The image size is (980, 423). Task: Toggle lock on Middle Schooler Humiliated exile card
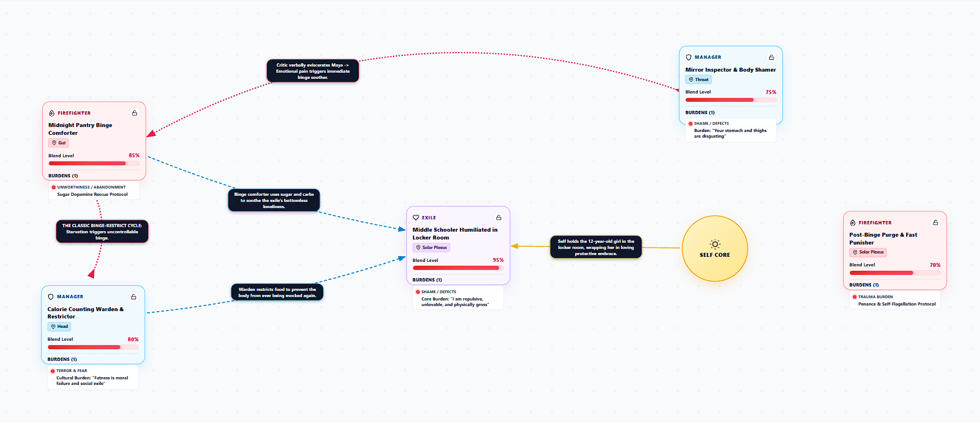click(x=498, y=218)
